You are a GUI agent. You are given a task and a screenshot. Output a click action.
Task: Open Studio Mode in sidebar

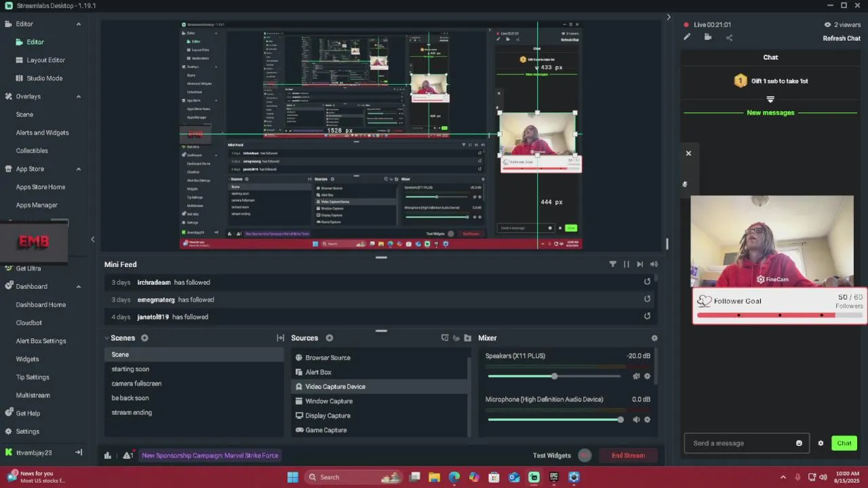point(45,79)
